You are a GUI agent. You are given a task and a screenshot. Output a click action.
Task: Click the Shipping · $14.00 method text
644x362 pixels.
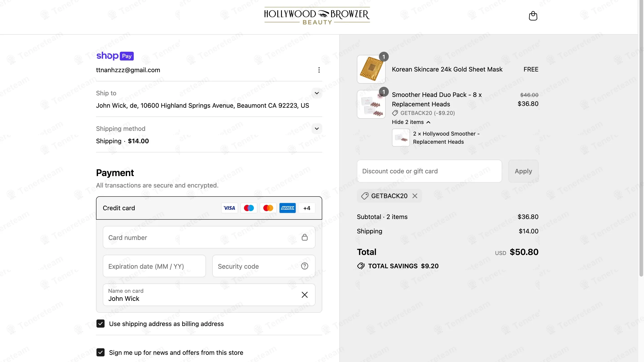tap(122, 141)
